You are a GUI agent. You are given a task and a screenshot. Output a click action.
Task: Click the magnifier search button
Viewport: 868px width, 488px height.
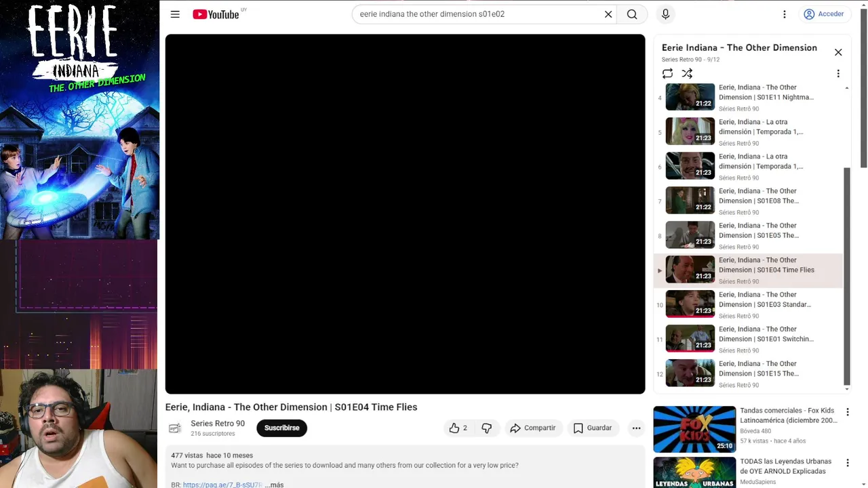(632, 14)
